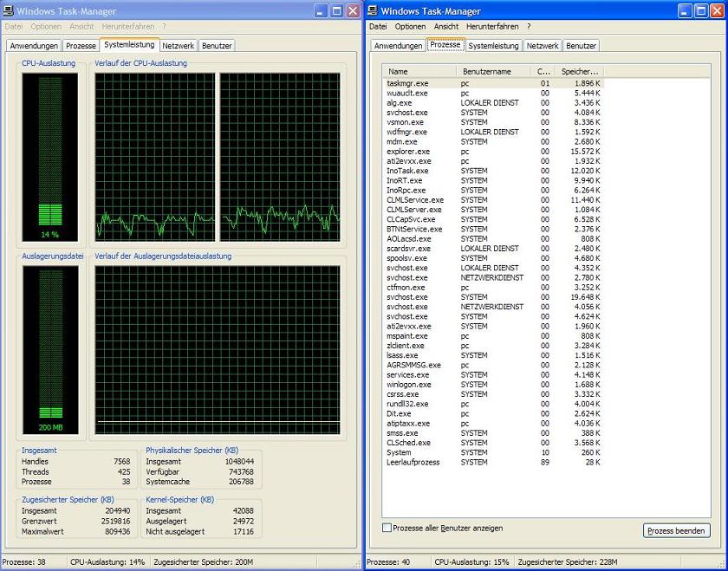Viewport: 728px width, 571px height.
Task: Select the AOLacsd.exe process row
Action: (x=493, y=238)
